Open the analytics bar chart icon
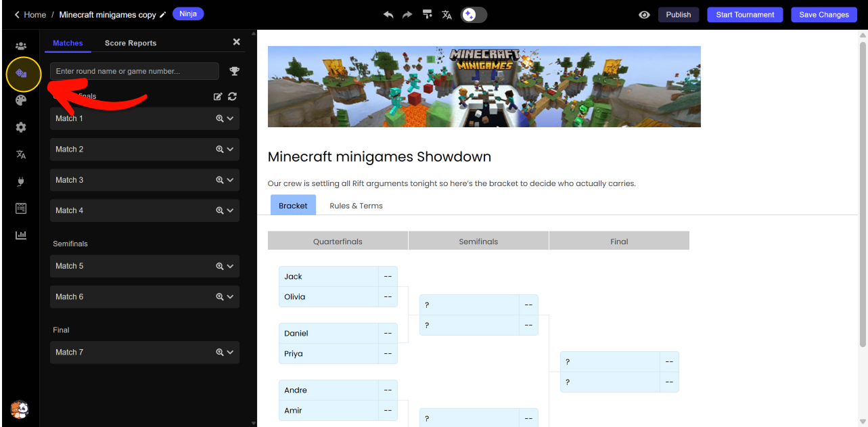This screenshot has width=868, height=427. pyautogui.click(x=21, y=235)
